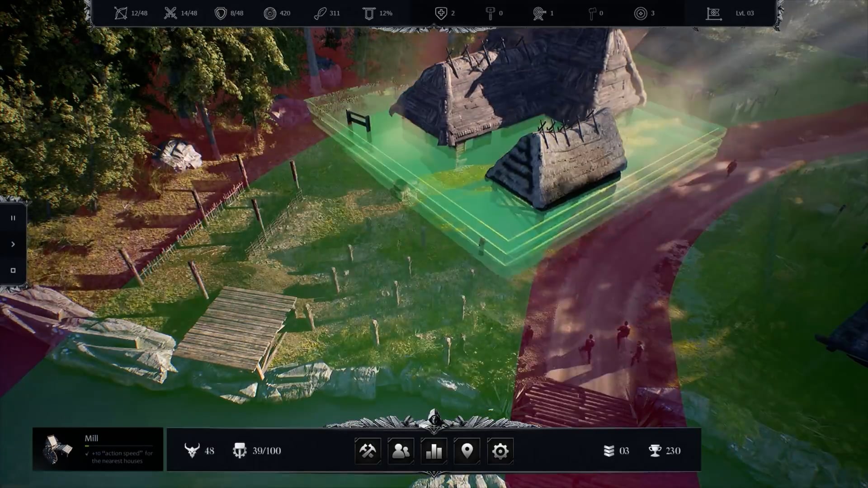Click the "8/48" defenders count
868x488 pixels.
coord(237,13)
